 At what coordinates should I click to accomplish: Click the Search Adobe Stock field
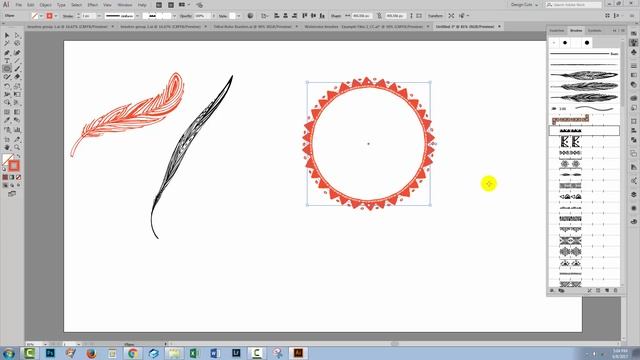(x=573, y=5)
